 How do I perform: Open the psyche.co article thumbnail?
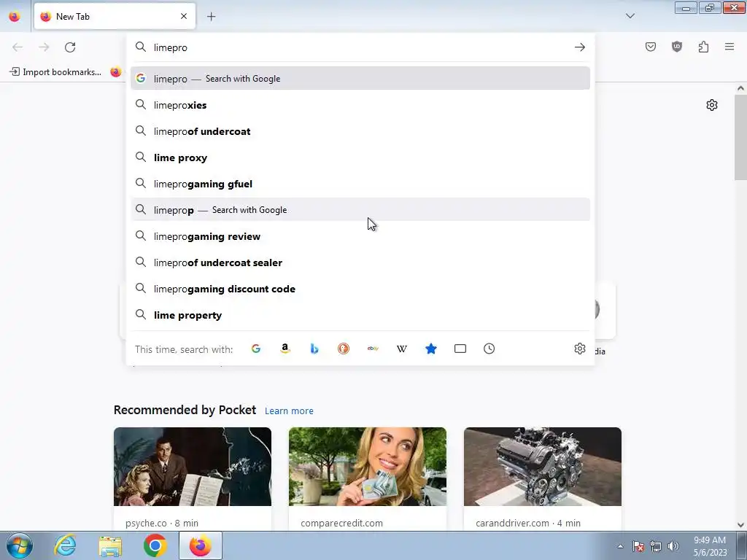193,467
